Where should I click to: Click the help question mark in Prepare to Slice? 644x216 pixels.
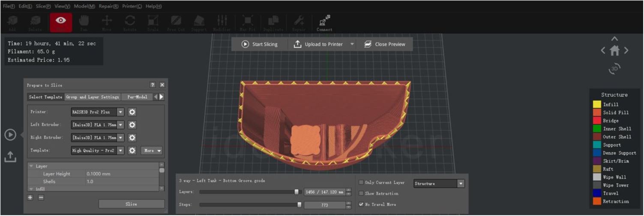[x=153, y=85]
